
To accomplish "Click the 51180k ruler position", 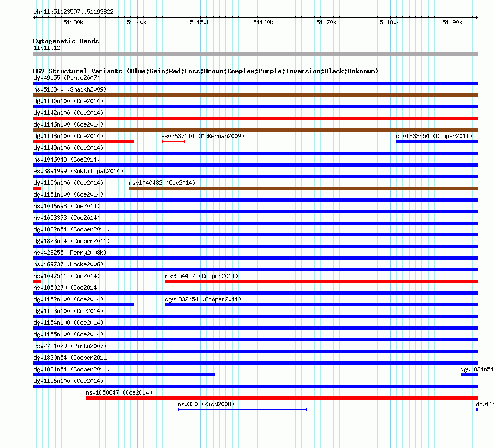I will click(390, 22).
